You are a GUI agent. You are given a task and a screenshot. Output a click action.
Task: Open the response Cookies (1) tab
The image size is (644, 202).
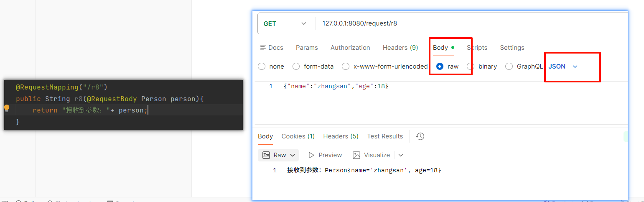[298, 136]
